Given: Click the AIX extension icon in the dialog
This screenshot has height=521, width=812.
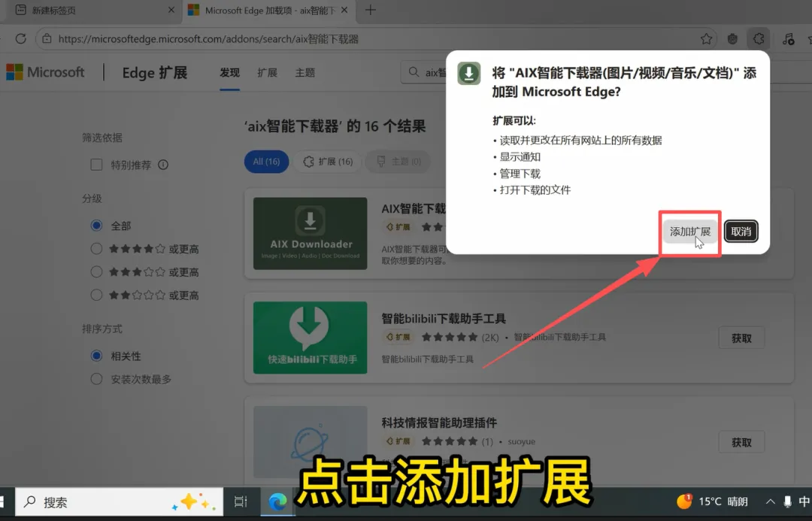Looking at the screenshot, I should [469, 74].
